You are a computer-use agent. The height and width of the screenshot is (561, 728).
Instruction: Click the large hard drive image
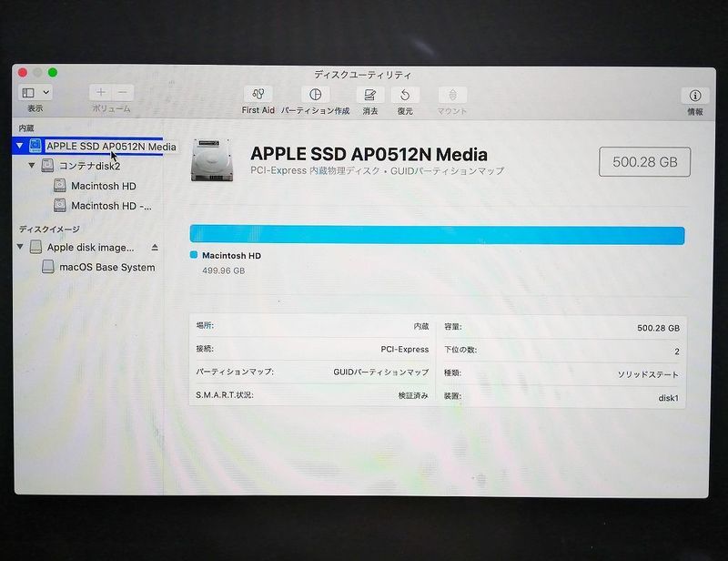tap(212, 160)
